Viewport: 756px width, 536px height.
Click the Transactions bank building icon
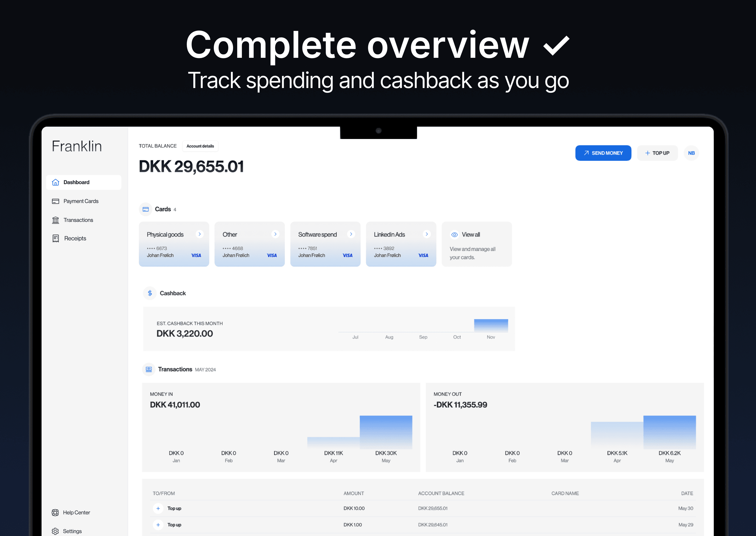point(55,220)
